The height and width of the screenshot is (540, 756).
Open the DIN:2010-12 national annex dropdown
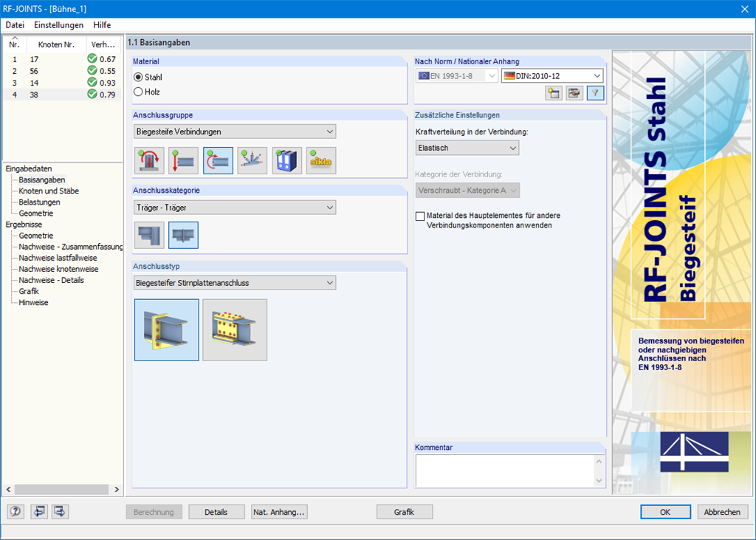pyautogui.click(x=552, y=76)
